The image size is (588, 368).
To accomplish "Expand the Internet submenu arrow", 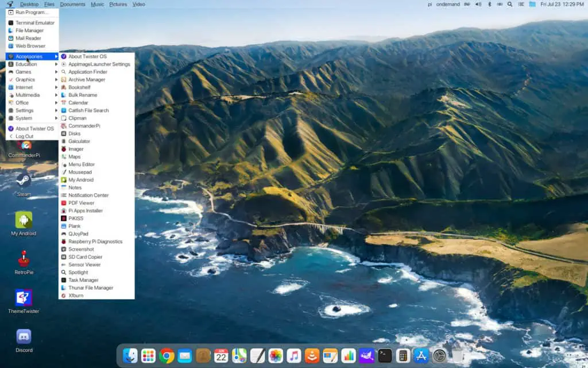I will [56, 87].
